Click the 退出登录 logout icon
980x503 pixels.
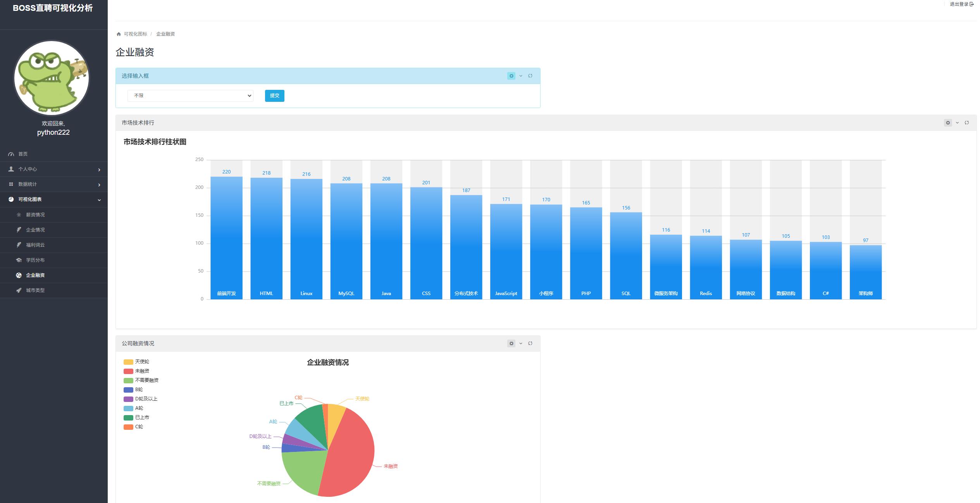(x=971, y=4)
